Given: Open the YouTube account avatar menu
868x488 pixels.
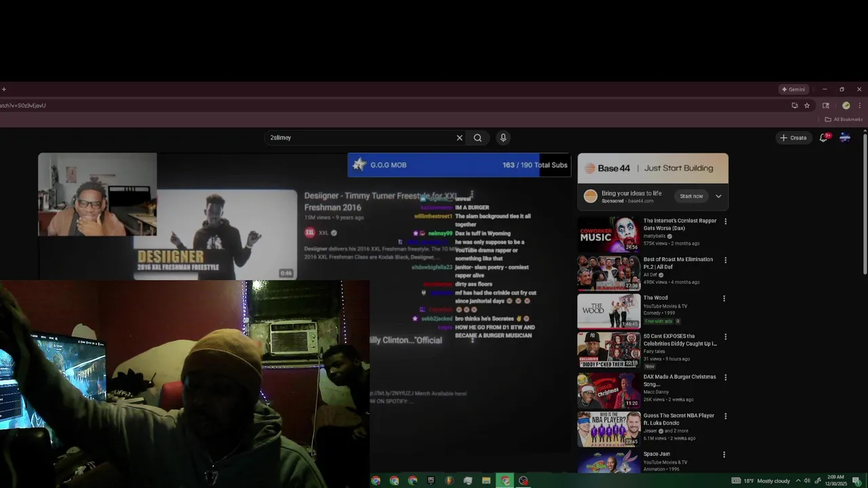Looking at the screenshot, I should (845, 138).
